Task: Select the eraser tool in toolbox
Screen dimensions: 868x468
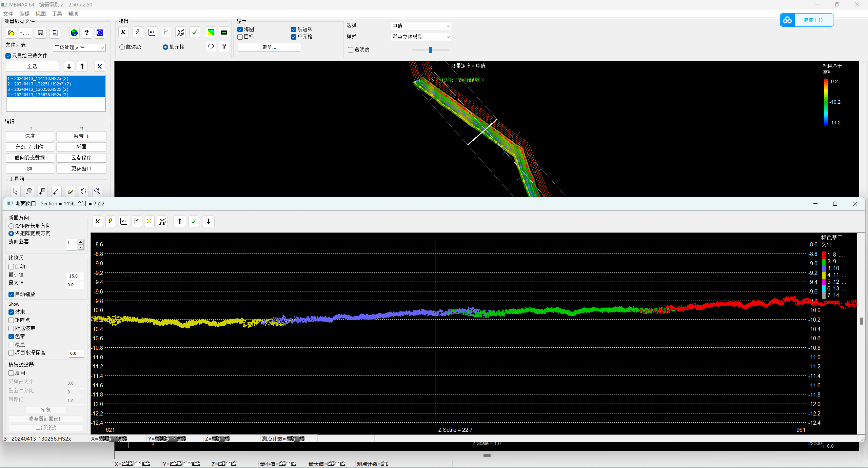Action: pyautogui.click(x=70, y=191)
